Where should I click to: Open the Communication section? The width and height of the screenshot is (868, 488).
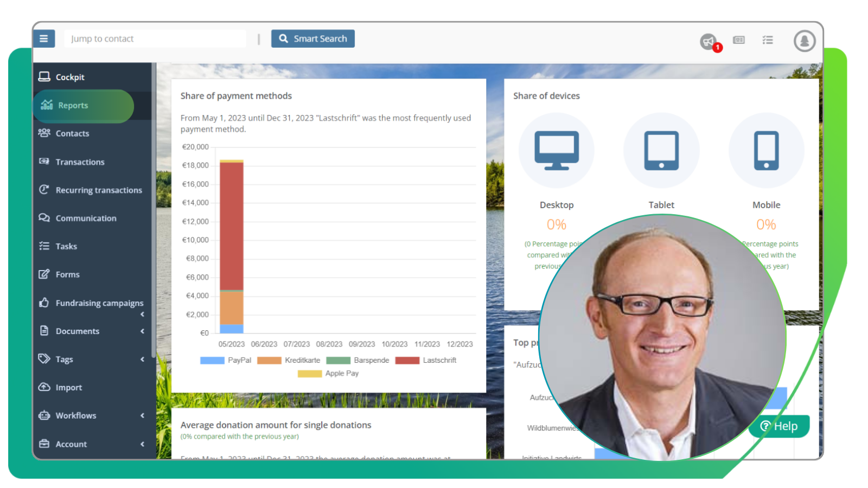86,218
